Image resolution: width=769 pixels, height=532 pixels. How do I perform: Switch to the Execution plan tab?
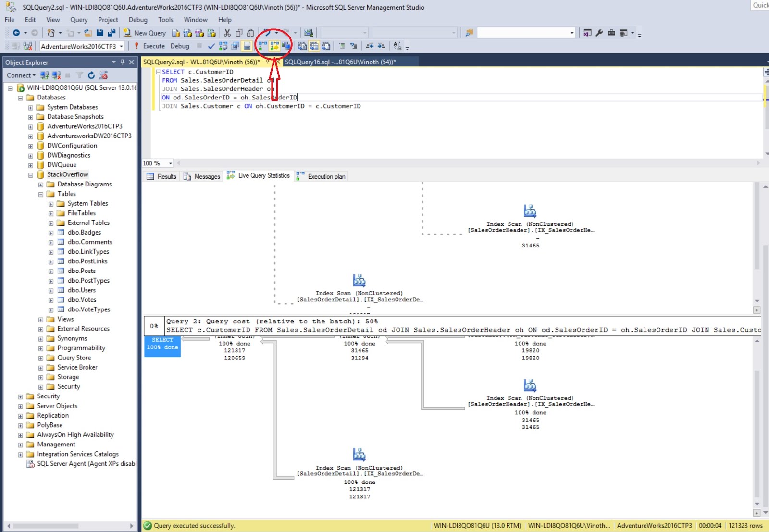point(321,176)
